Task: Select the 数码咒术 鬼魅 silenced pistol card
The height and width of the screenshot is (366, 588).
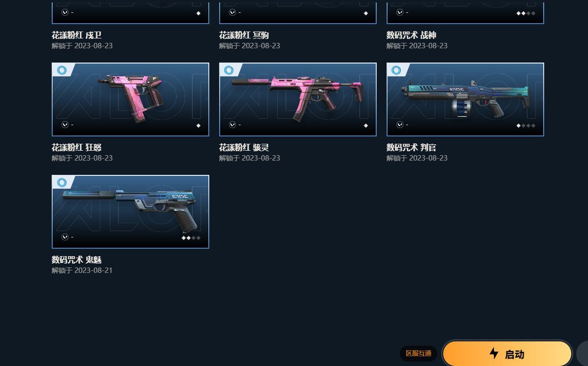Action: (131, 211)
